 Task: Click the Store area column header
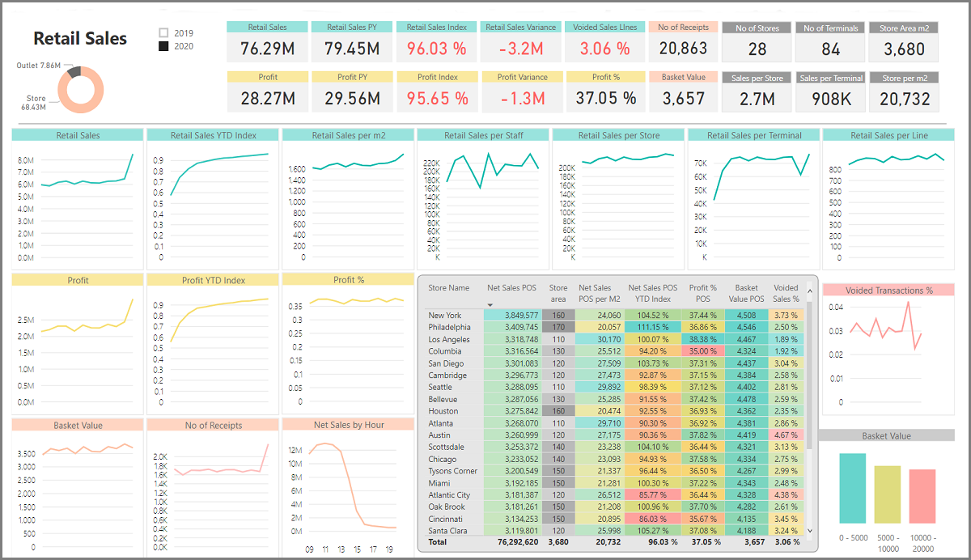[558, 293]
